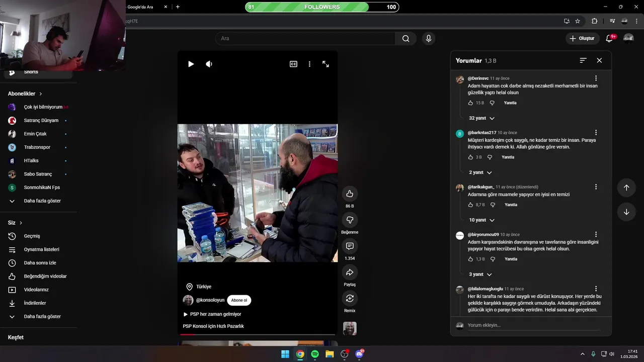Like the @tarikakgun_ comment
644x362 pixels.
[470, 205]
